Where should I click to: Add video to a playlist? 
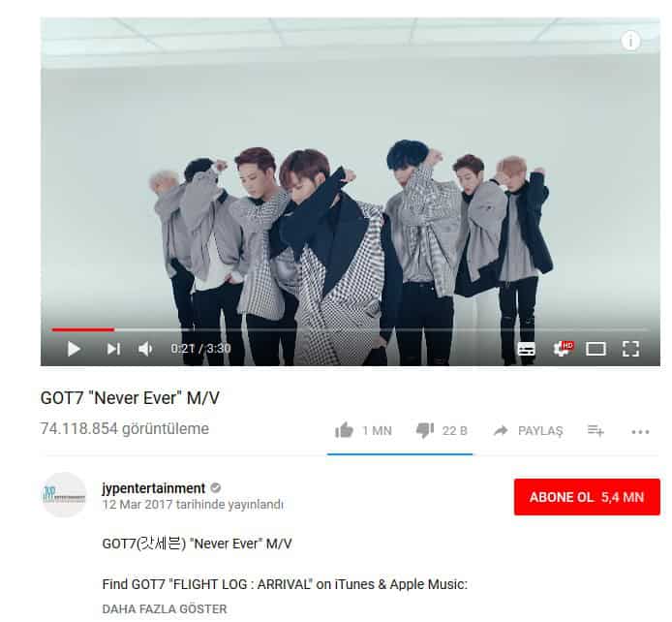coord(596,430)
